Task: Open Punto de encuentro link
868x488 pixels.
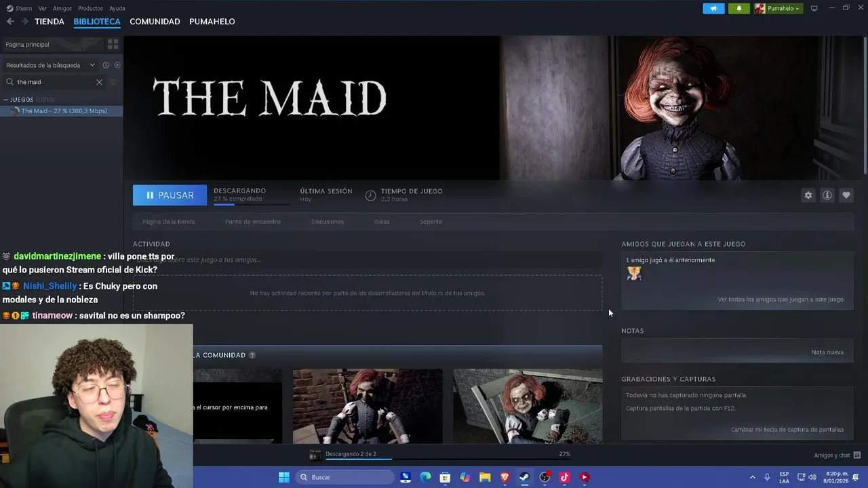Action: (253, 222)
